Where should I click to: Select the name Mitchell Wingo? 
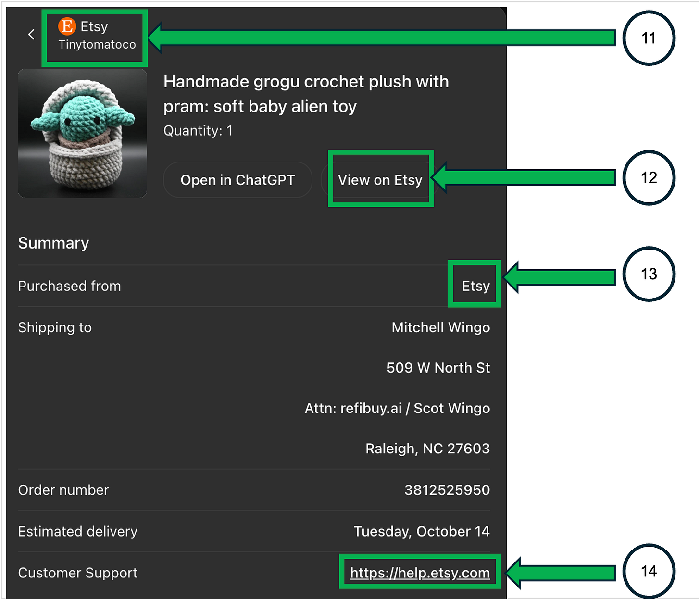(x=441, y=327)
